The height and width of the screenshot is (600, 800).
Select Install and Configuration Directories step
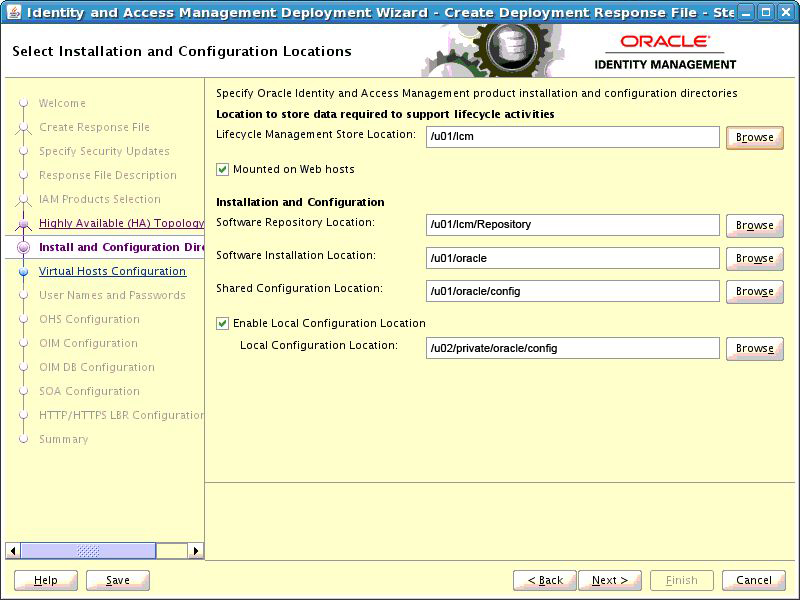121,247
